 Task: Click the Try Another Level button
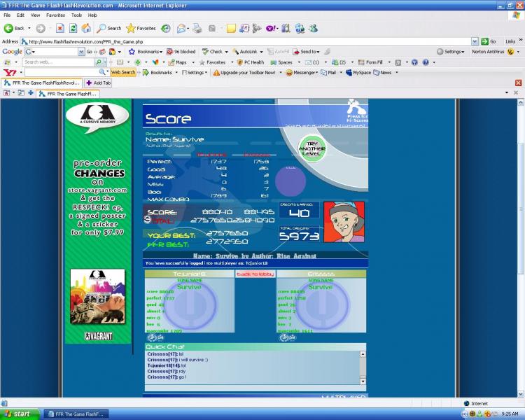click(312, 148)
